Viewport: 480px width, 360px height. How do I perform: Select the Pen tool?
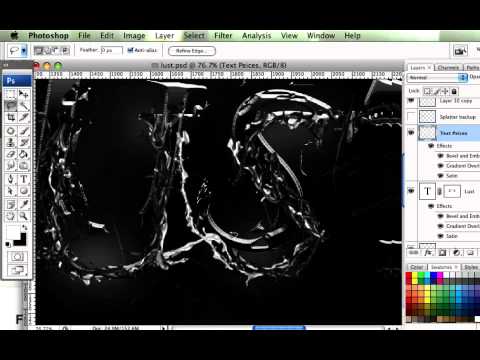pos(11,179)
